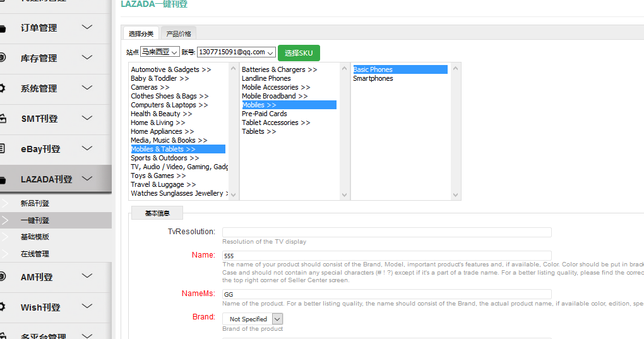Expand the SMT刊登 sidebar menu

56,119
